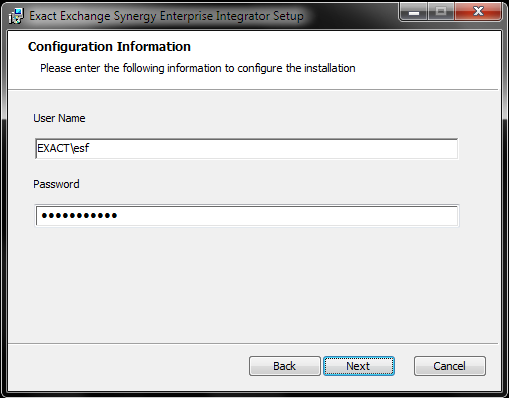Click the Password label
This screenshot has height=398, width=510.
tap(56, 184)
